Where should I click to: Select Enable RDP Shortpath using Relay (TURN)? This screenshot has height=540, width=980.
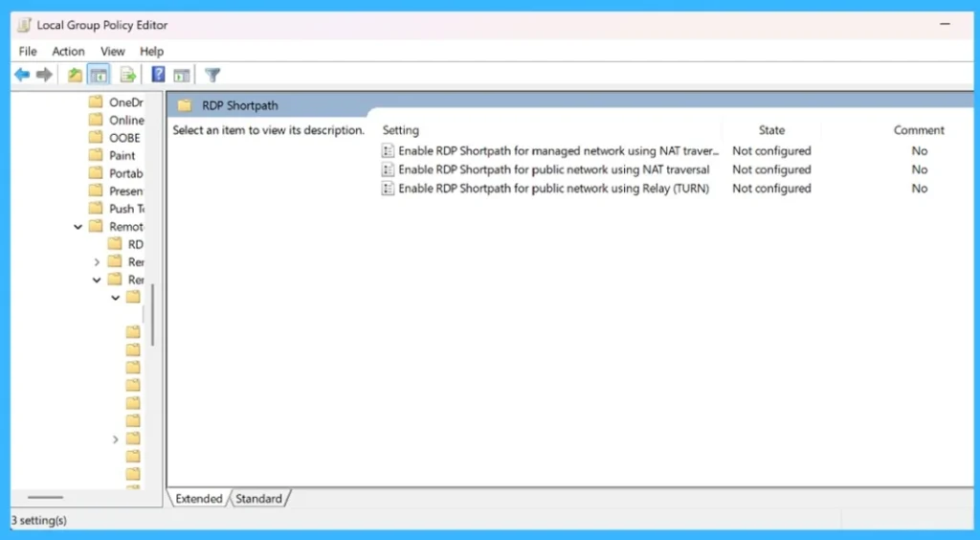pyautogui.click(x=554, y=188)
